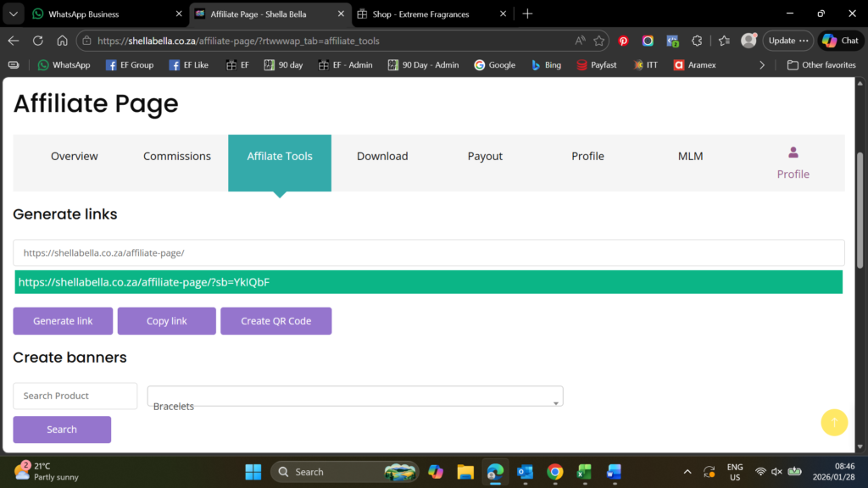Open the Payout tab
Image resolution: width=868 pixels, height=488 pixels.
coord(485,156)
